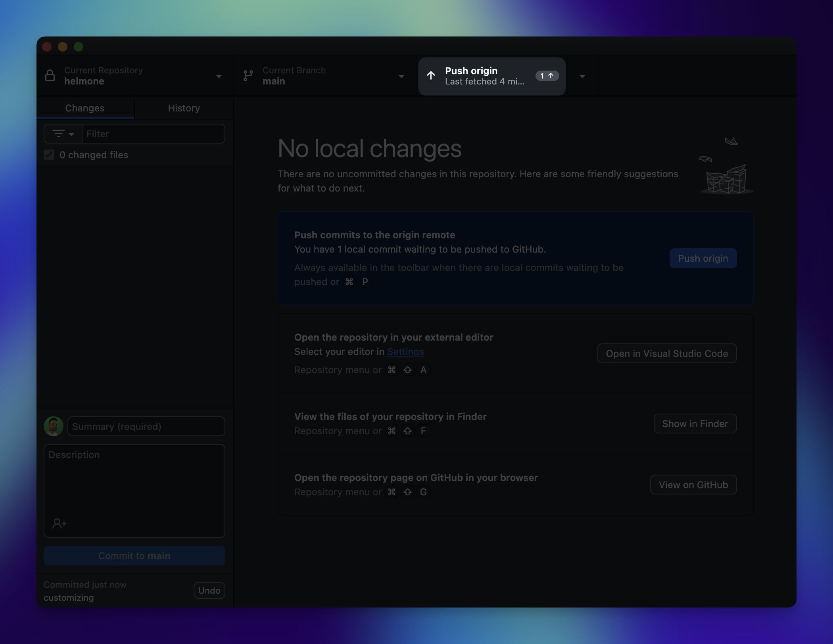The width and height of the screenshot is (833, 644).
Task: Click the user avatar beside Summary
Action: click(54, 426)
